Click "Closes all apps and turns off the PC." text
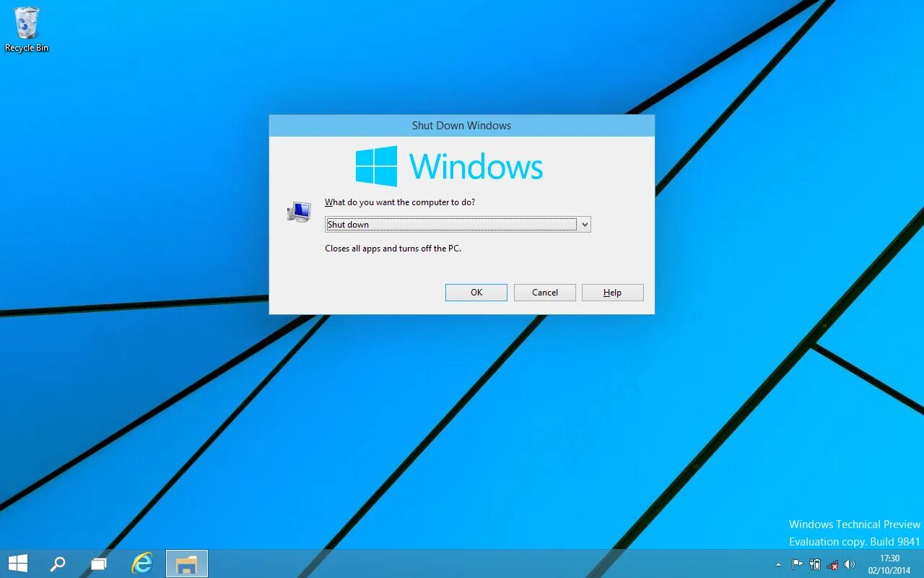This screenshot has width=924, height=578. 393,249
